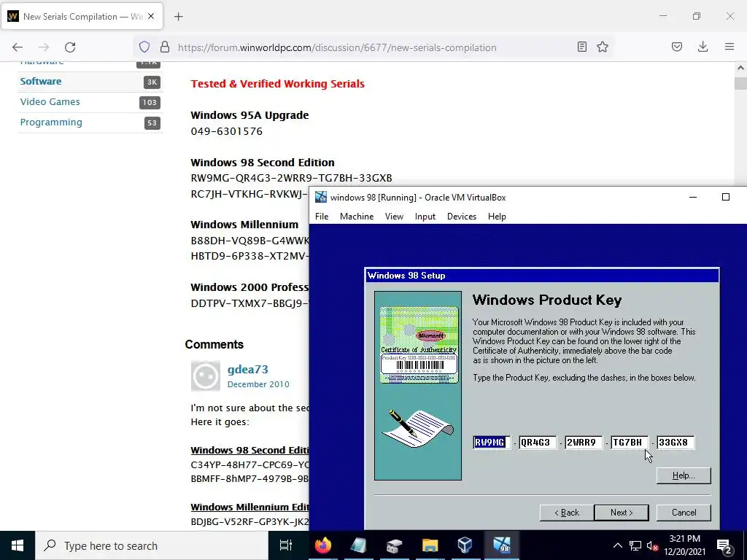Click Back button in Setup wizard

pyautogui.click(x=567, y=513)
